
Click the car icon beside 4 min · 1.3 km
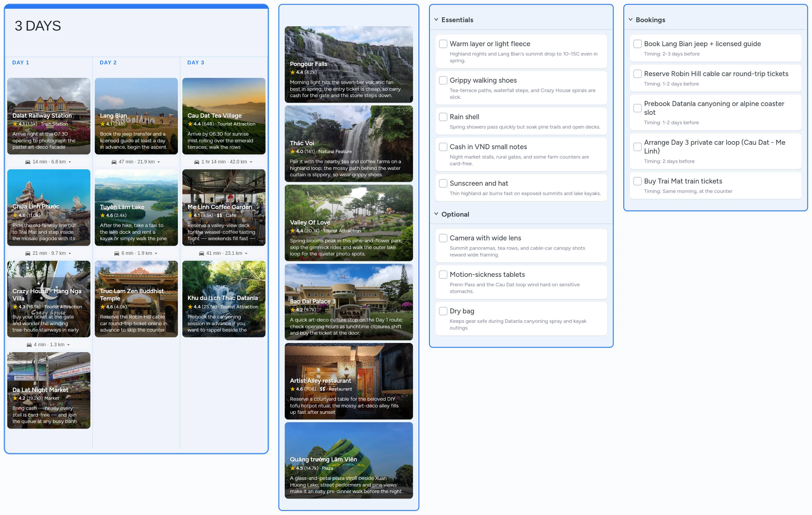click(29, 345)
